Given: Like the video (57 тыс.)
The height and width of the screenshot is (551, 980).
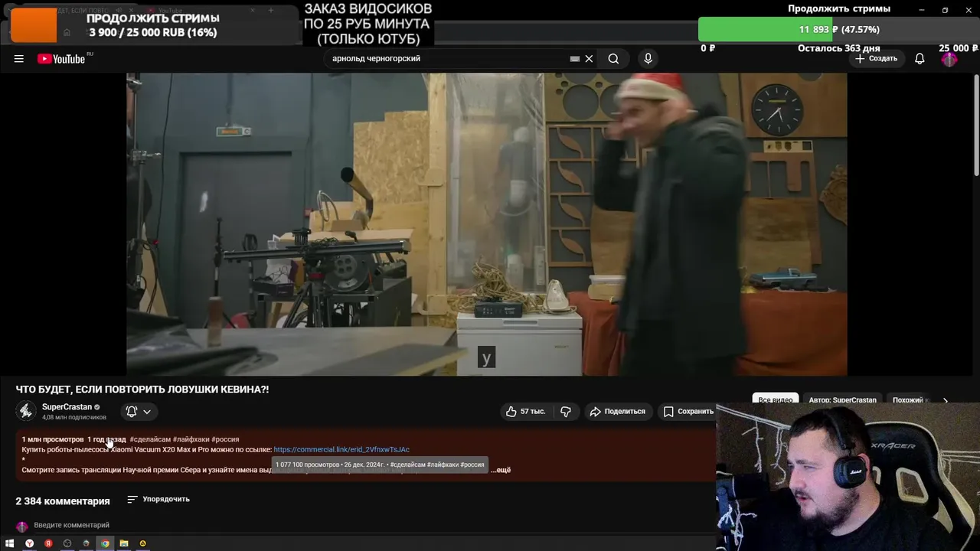Looking at the screenshot, I should point(524,412).
